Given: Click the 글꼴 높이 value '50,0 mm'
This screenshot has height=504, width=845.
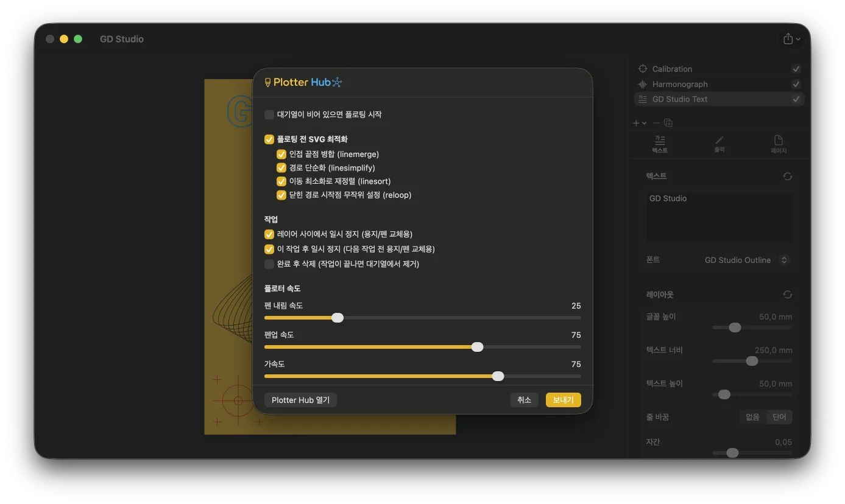Looking at the screenshot, I should 776,317.
